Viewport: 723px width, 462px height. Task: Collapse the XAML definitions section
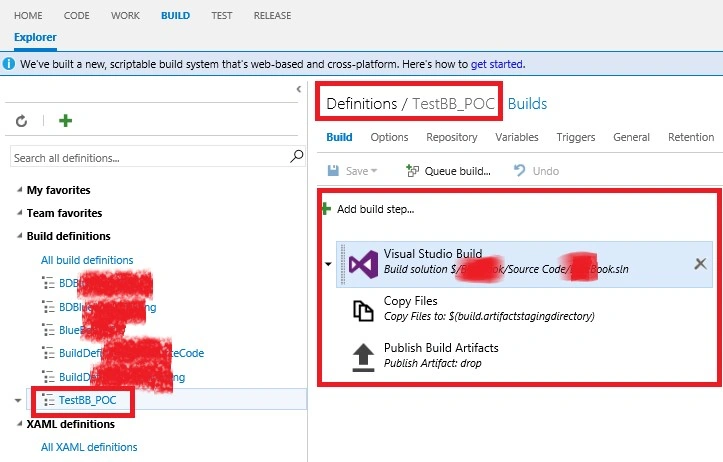[x=19, y=424]
